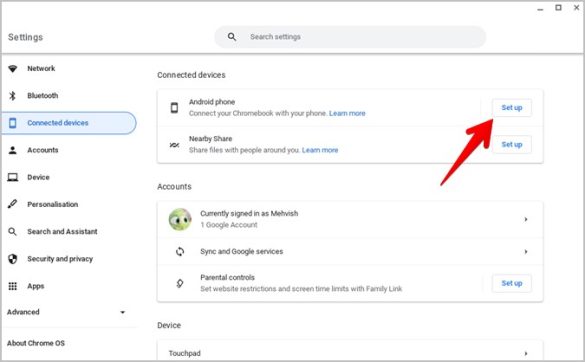Open the signed in as Mehvish chevron

526,219
